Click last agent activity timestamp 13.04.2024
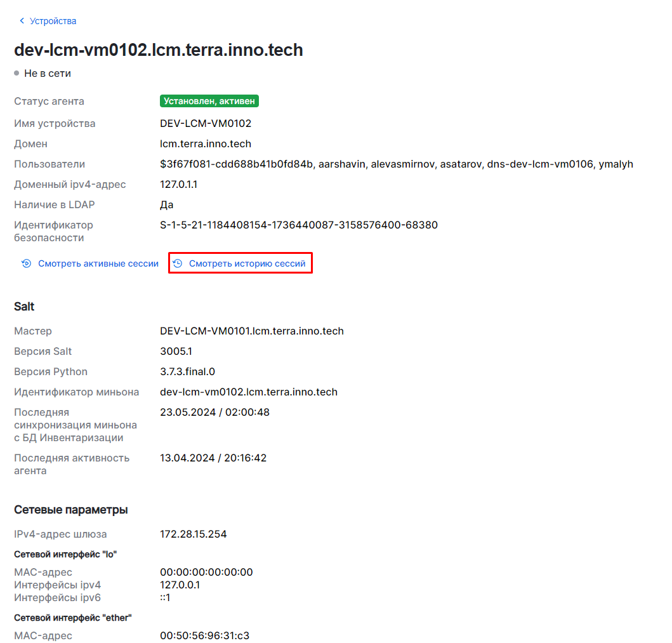 click(x=213, y=458)
